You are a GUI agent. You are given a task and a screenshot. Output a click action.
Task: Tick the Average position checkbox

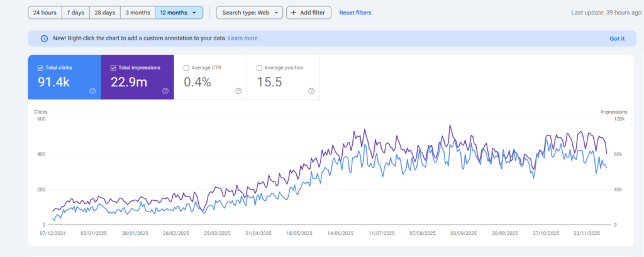coord(260,67)
